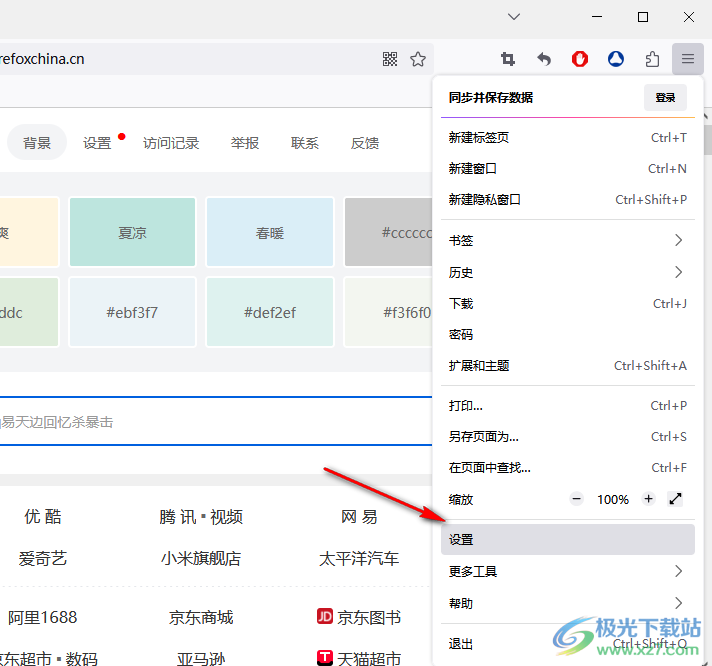Screen dimensions: 712x666
Task: Open the 网易 link
Action: 359,517
